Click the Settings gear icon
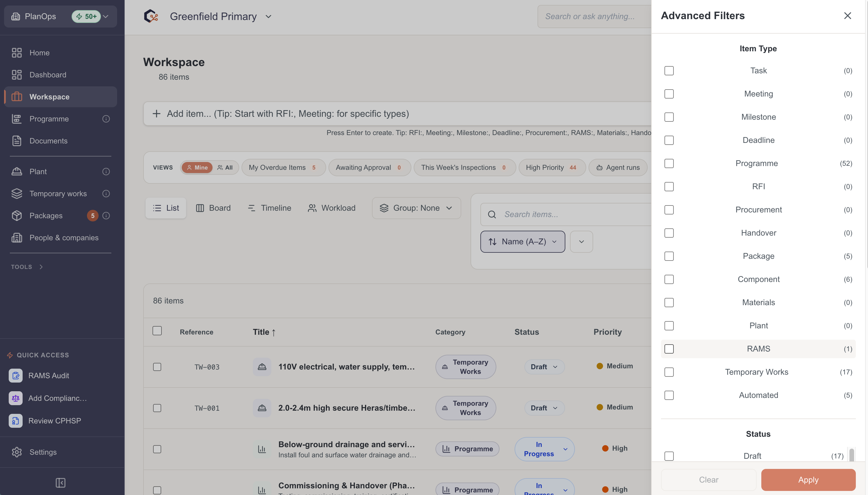Viewport: 868px width, 495px height. coord(17,452)
